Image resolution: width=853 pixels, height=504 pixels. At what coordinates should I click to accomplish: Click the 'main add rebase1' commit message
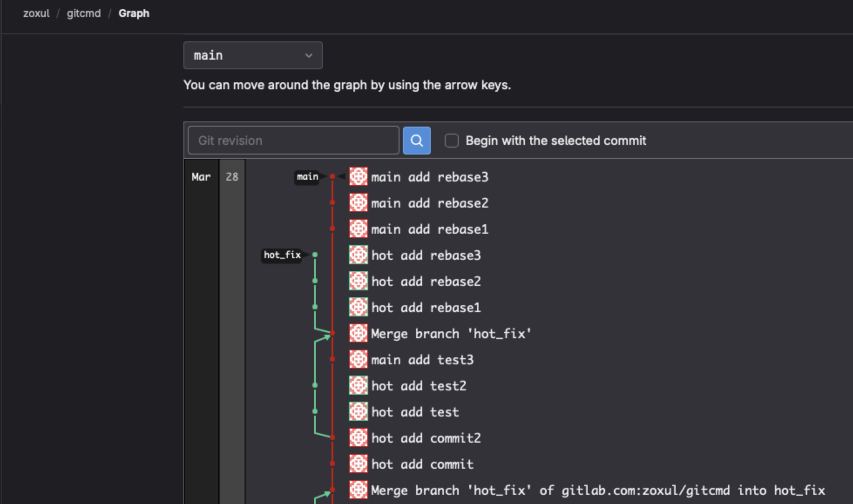(429, 229)
